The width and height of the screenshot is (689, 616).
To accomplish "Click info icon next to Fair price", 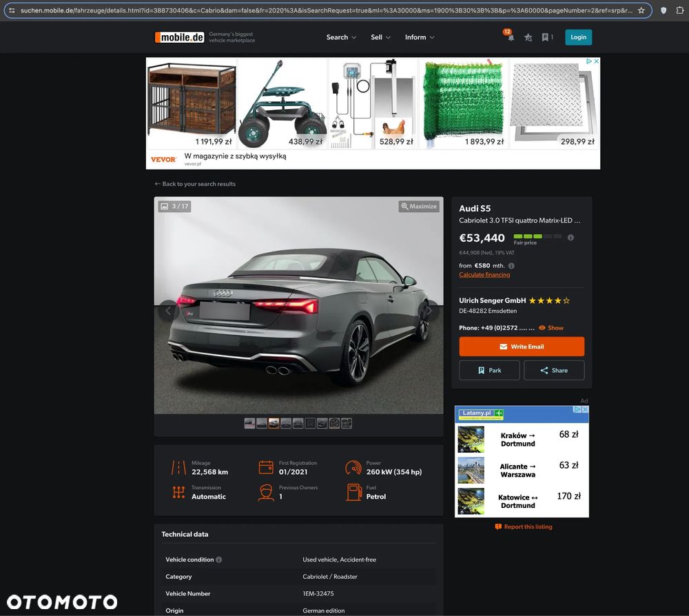I will point(570,238).
